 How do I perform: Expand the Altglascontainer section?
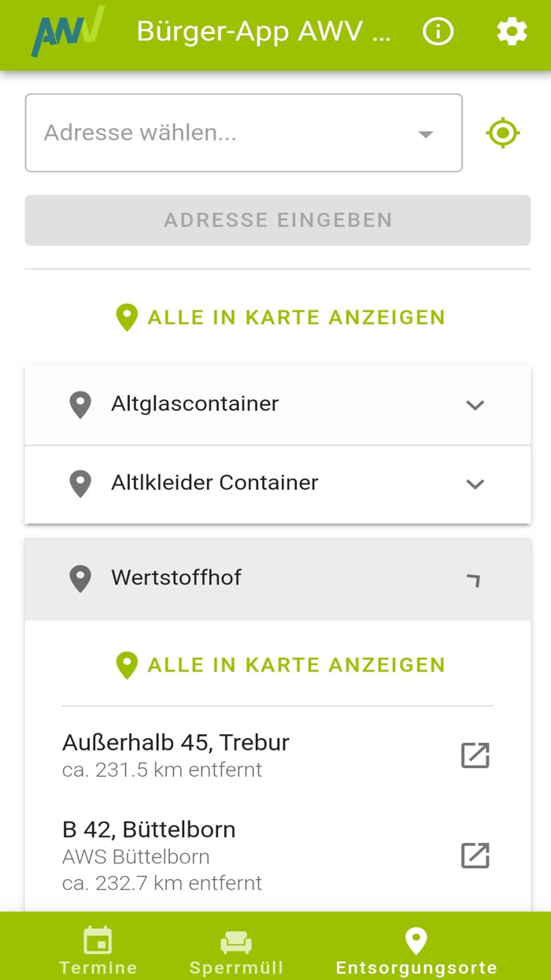pos(475,405)
